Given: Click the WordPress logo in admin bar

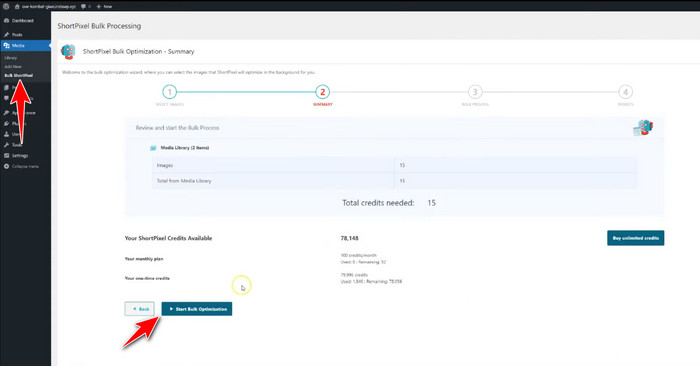Looking at the screenshot, I should click(6, 6).
